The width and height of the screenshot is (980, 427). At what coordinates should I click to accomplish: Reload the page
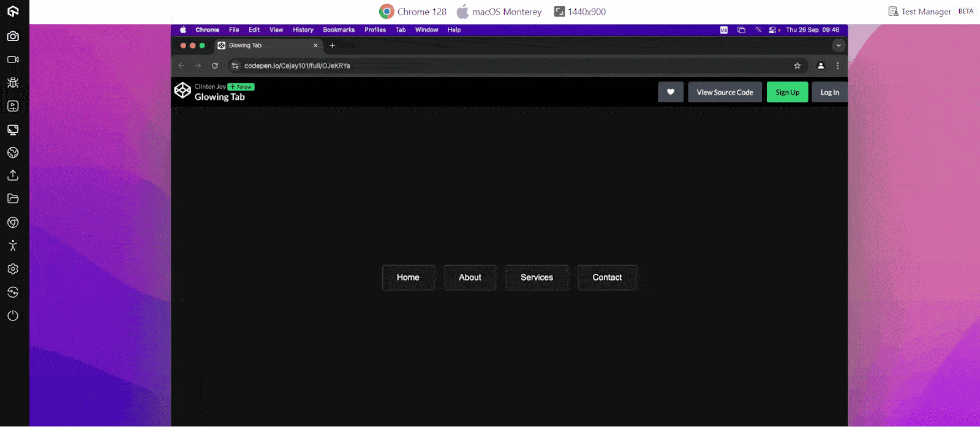(x=215, y=66)
